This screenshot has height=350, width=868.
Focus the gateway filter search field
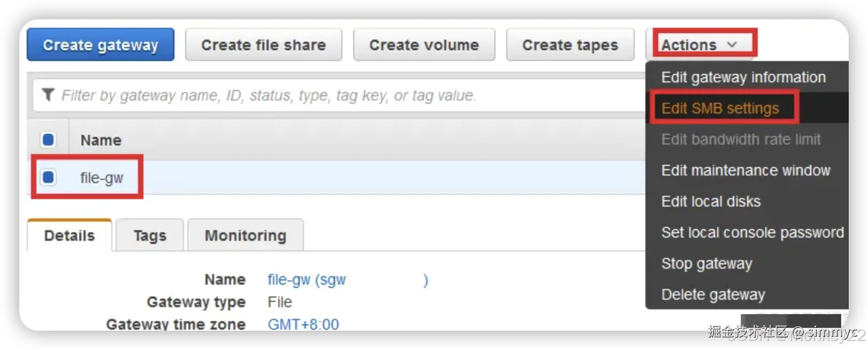pos(321,96)
